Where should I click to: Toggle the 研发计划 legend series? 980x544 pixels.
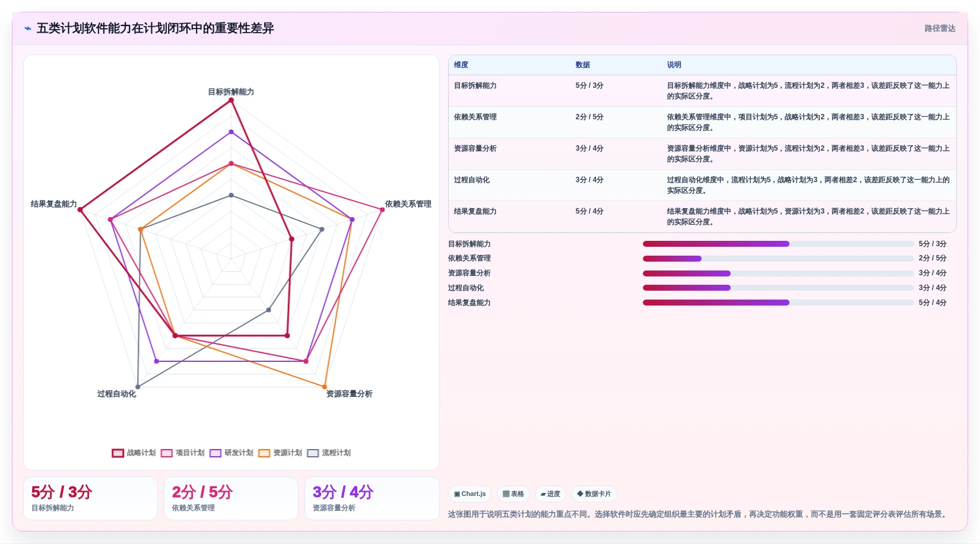tap(231, 453)
